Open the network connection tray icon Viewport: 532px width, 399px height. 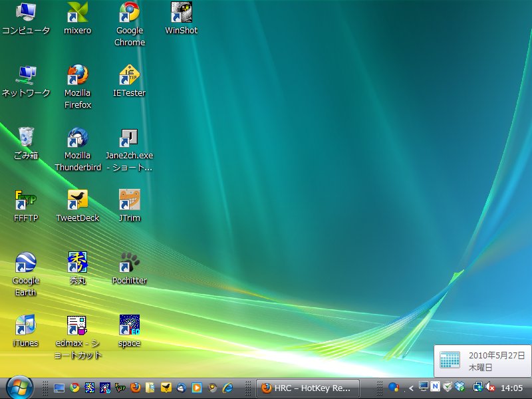[477, 386]
